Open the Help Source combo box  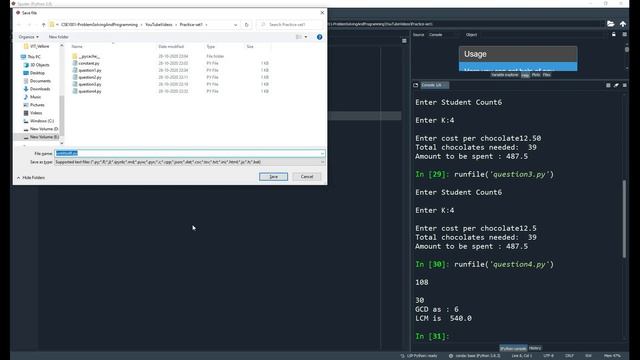[442, 35]
